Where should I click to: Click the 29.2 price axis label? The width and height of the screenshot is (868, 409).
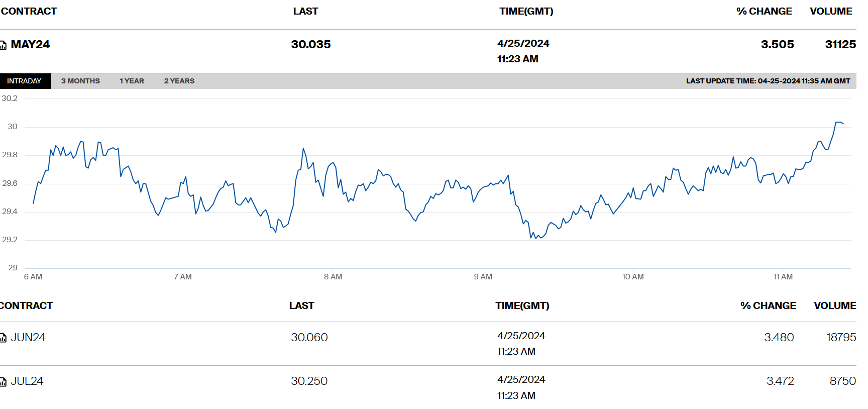click(10, 240)
